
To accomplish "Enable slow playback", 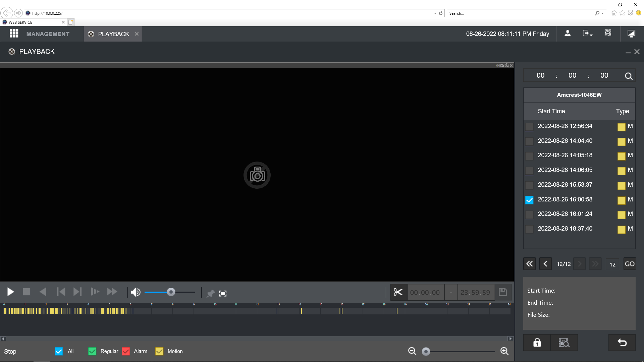I will 95,292.
